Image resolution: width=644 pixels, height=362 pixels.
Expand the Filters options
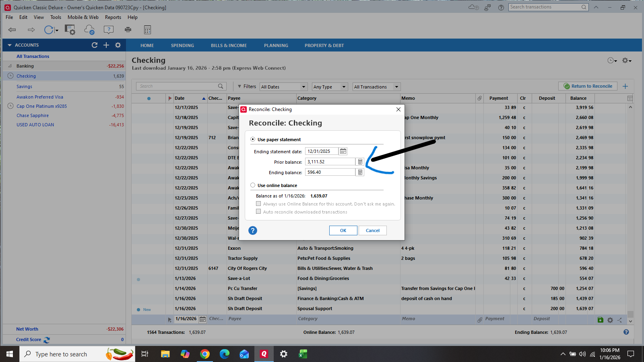click(x=247, y=86)
